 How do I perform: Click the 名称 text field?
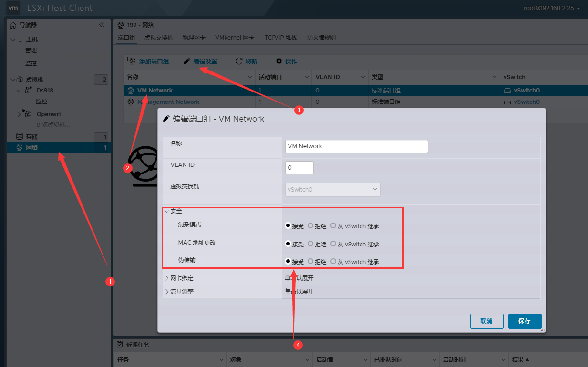[x=357, y=146]
